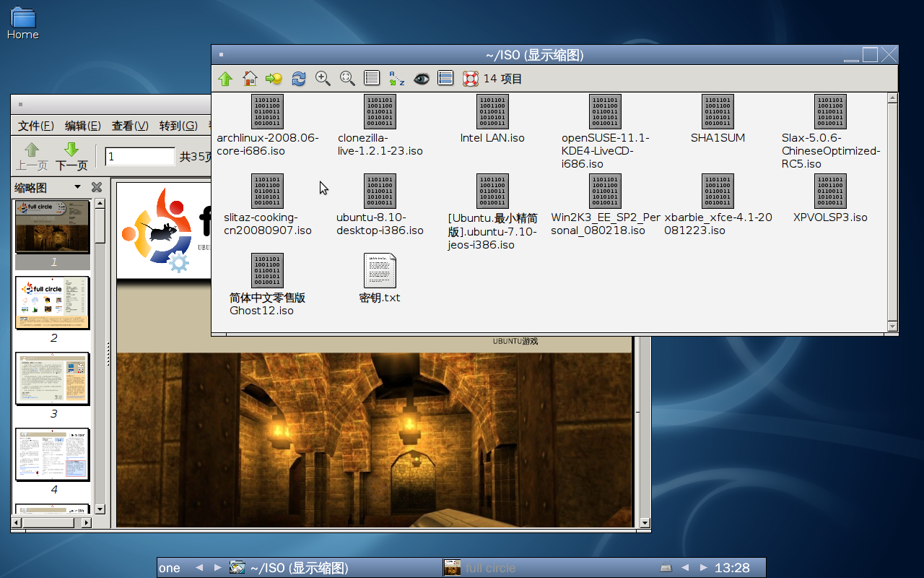Viewport: 924px width, 578px height.
Task: Select page 4 thumbnail in sidebar
Action: coord(53,454)
